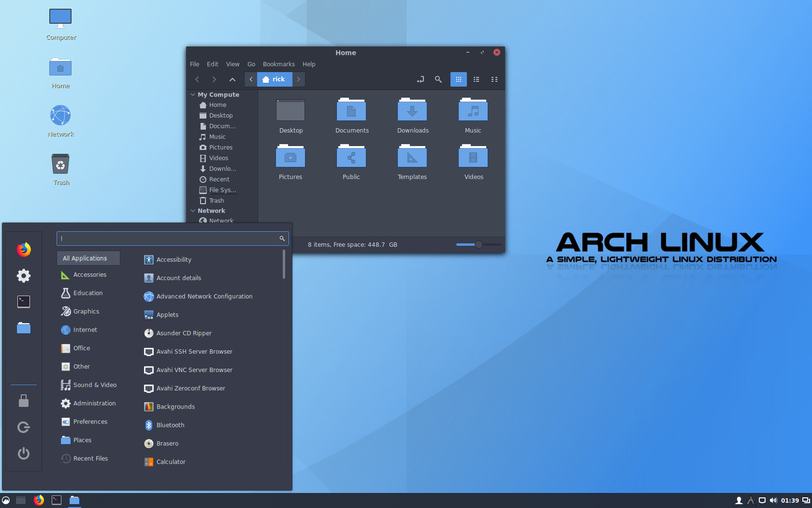Switch file manager to icon view
The height and width of the screenshot is (508, 812).
tap(459, 79)
